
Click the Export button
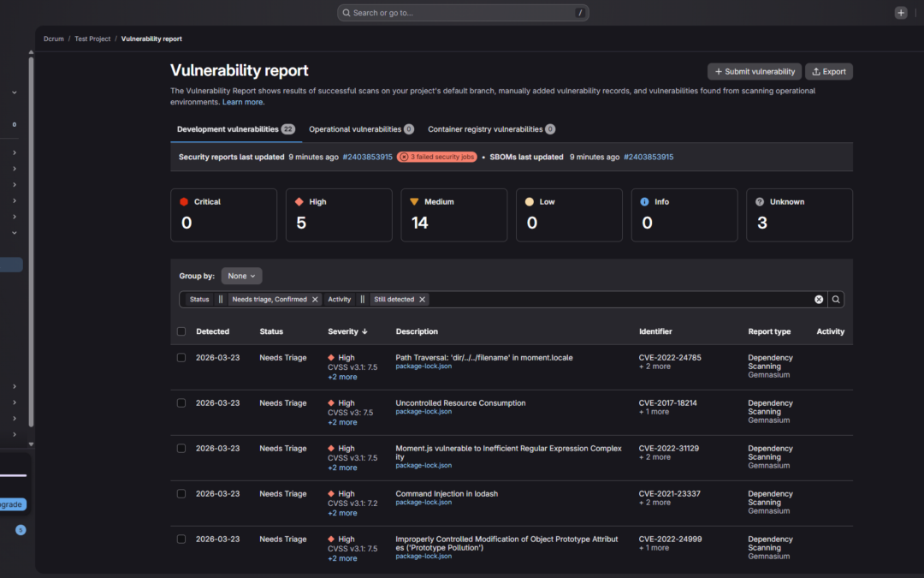point(828,72)
